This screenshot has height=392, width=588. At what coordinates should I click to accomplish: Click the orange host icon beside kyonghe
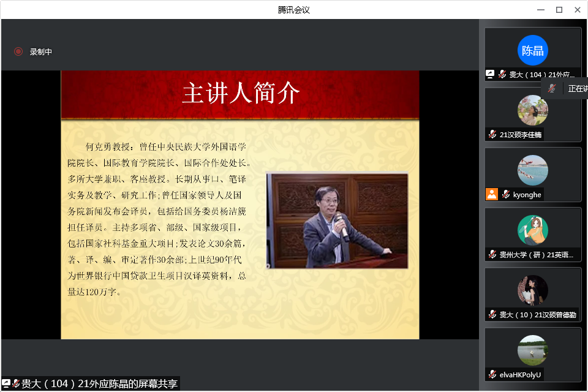(x=491, y=194)
